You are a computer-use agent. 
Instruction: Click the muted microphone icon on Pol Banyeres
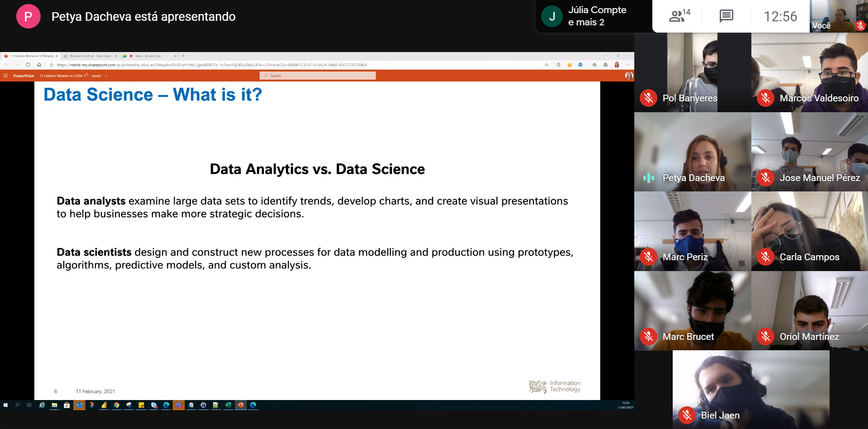pyautogui.click(x=648, y=98)
